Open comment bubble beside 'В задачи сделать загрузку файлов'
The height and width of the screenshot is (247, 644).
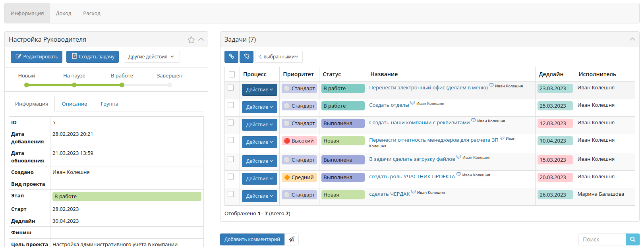(458, 157)
